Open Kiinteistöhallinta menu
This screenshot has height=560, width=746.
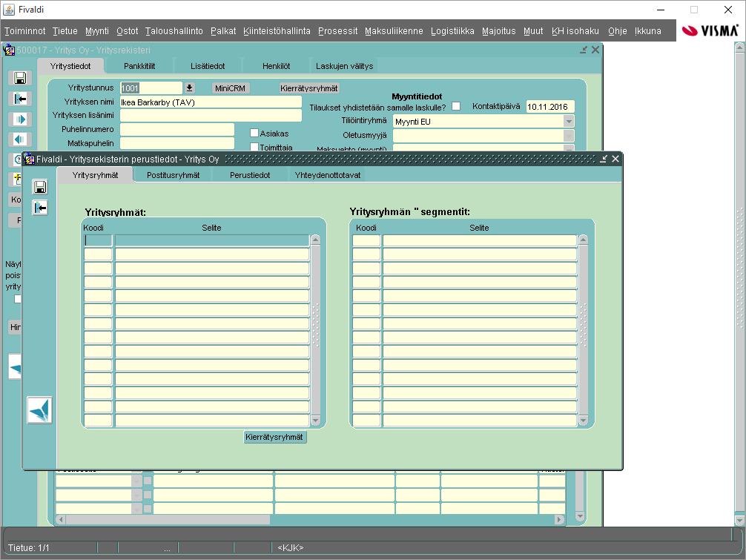coord(277,31)
